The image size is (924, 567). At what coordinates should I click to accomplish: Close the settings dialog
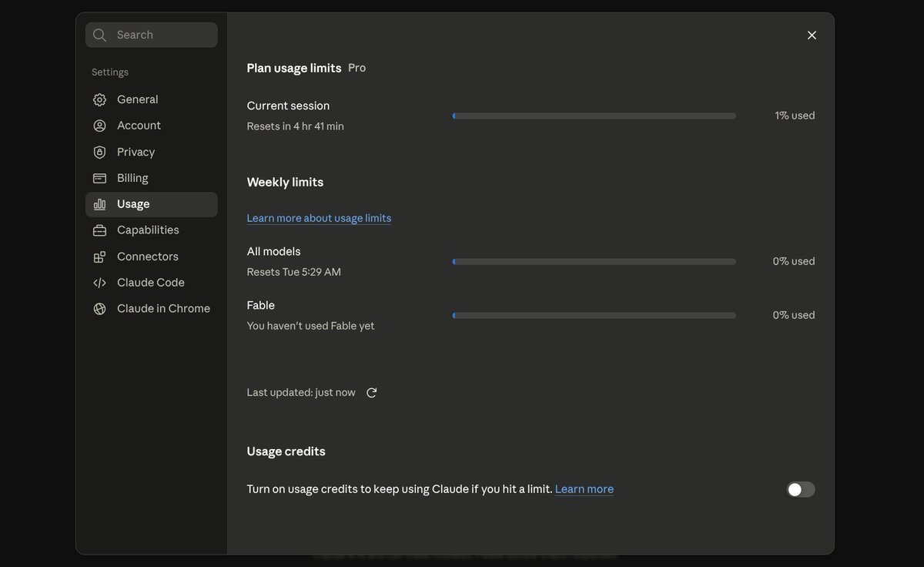[812, 35]
